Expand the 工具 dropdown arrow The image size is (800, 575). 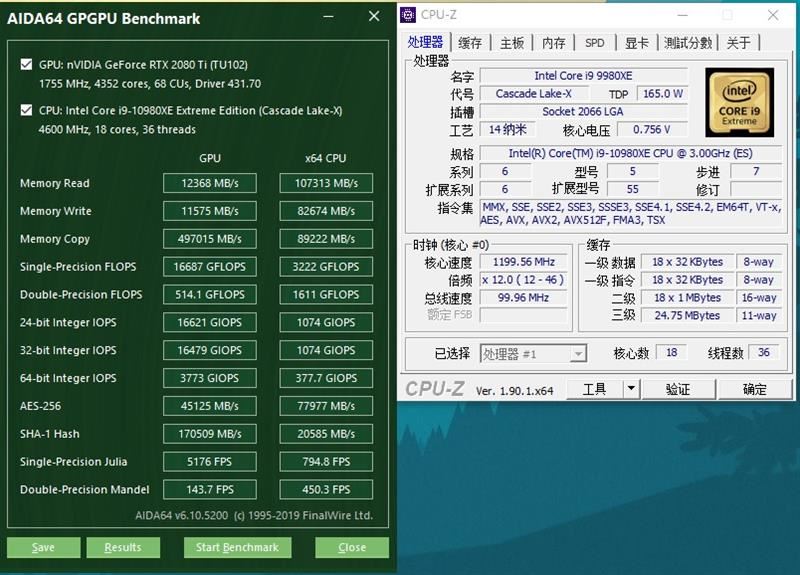click(631, 390)
